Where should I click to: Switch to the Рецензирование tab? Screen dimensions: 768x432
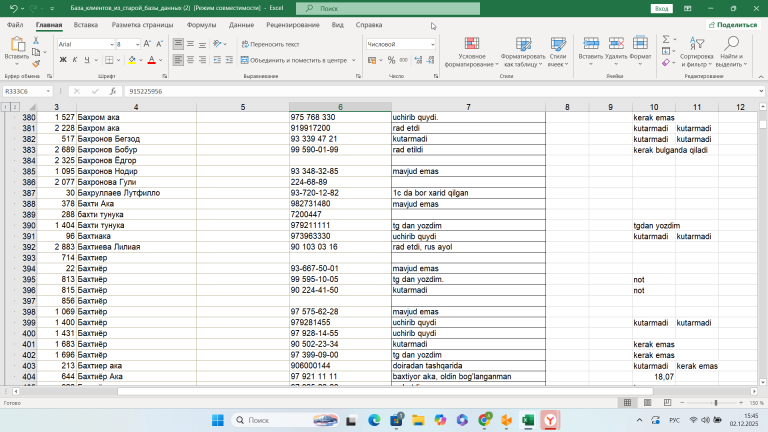(293, 24)
